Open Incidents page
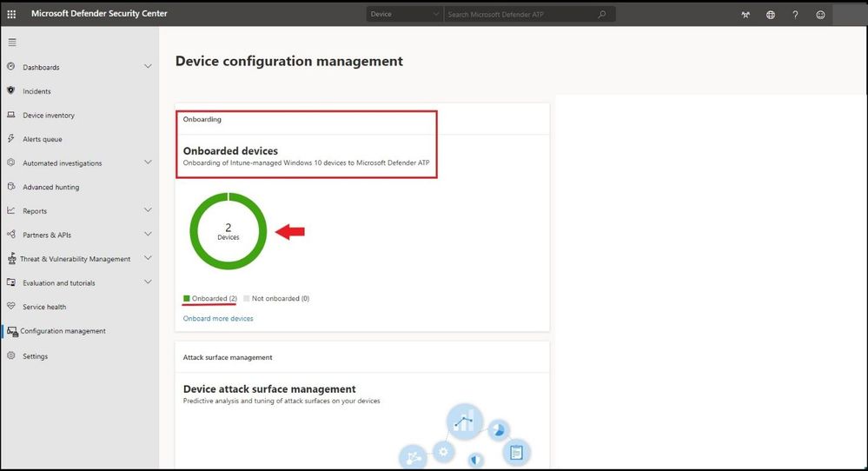 coord(36,91)
